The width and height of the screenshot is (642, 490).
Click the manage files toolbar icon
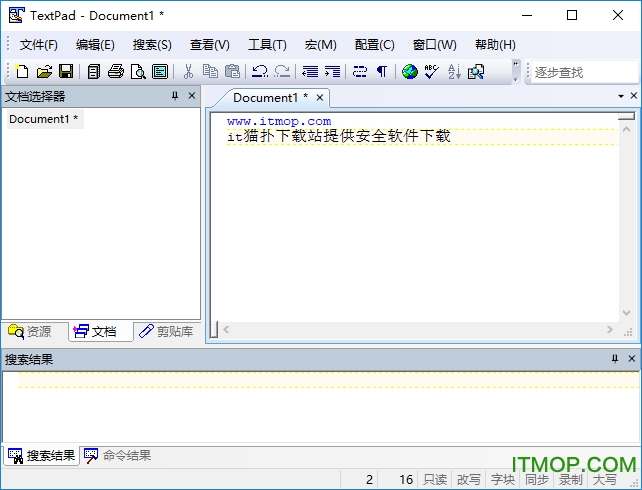(x=94, y=72)
